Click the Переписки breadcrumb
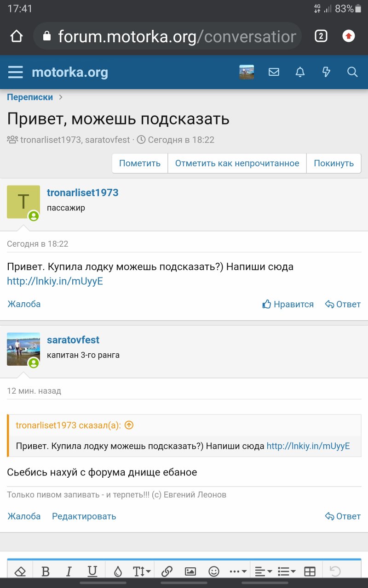The height and width of the screenshot is (588, 368). click(x=30, y=97)
